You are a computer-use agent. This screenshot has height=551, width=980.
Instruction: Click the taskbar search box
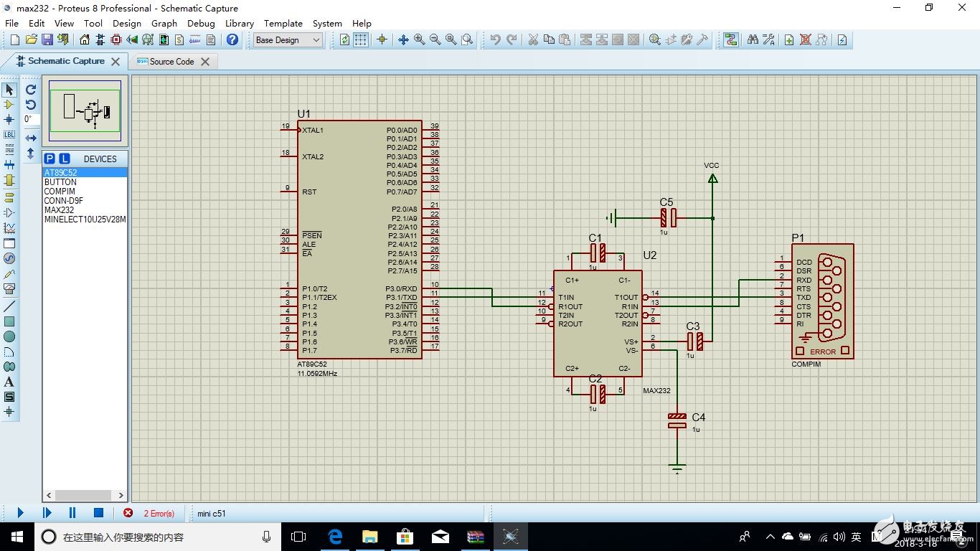click(157, 537)
